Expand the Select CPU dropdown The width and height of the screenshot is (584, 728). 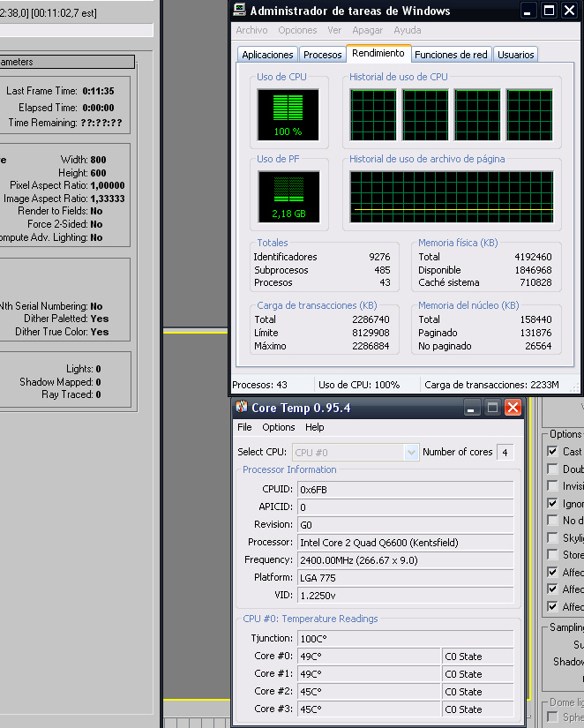pos(411,452)
